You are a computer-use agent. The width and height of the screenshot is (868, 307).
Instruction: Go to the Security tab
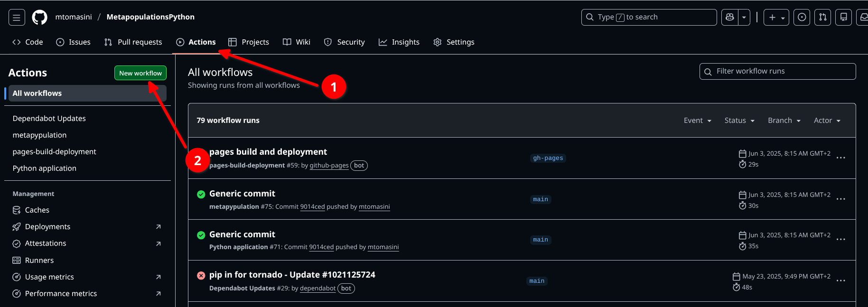tap(345, 42)
